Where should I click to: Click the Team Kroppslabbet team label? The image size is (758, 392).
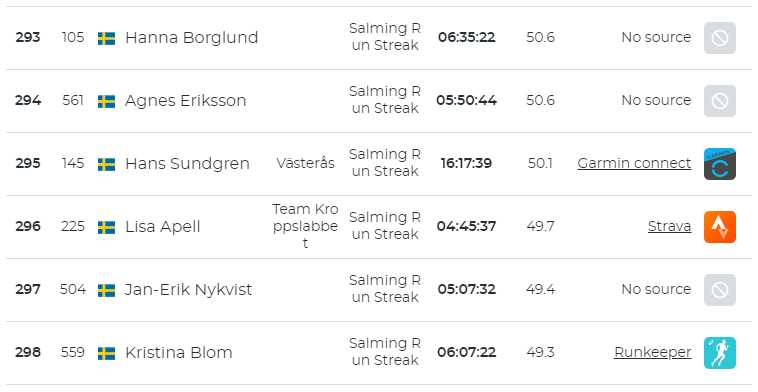tap(305, 226)
